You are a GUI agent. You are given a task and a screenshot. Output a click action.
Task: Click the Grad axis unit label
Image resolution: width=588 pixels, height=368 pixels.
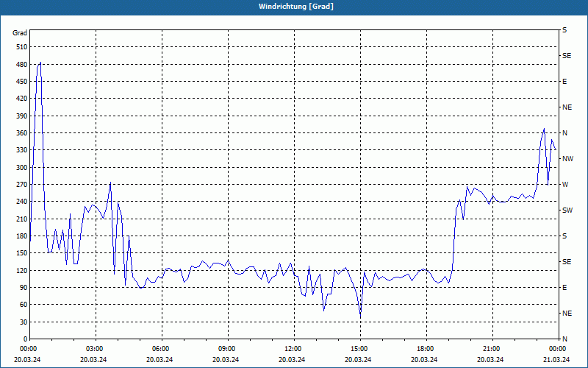click(20, 33)
